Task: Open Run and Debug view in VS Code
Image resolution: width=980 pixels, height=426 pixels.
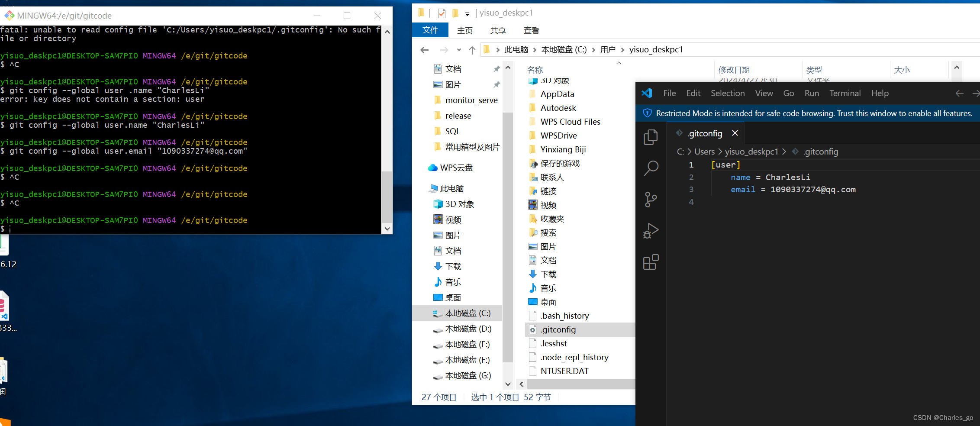Action: (651, 231)
